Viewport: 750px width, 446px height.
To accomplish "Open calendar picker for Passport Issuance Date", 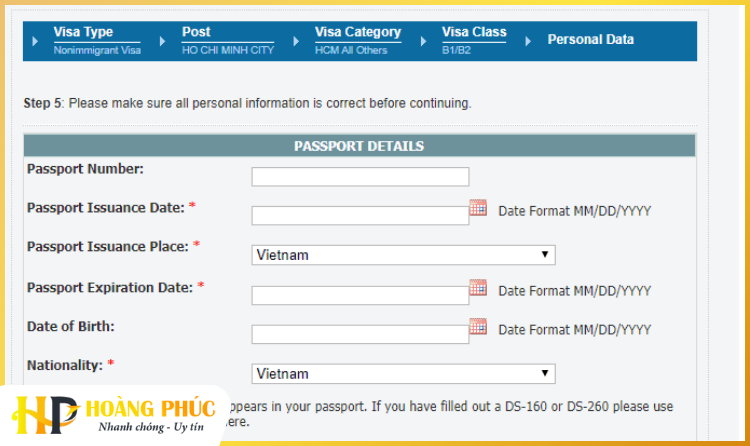I will 478,208.
